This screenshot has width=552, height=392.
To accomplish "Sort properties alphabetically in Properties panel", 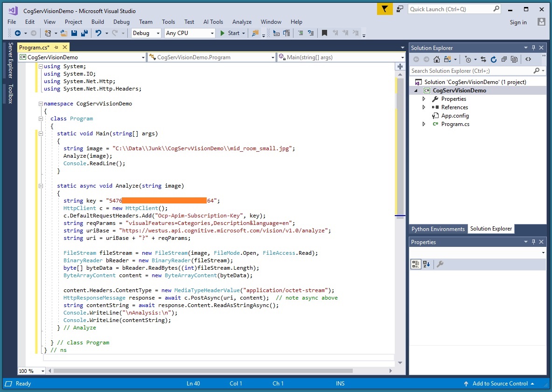I will (x=426, y=264).
